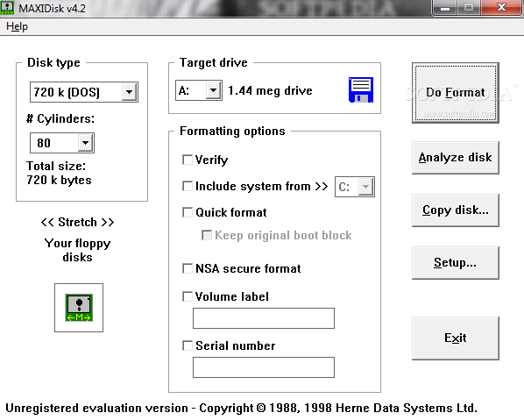The width and height of the screenshot is (524, 420).
Task: Open Setup options
Action: pos(456,263)
